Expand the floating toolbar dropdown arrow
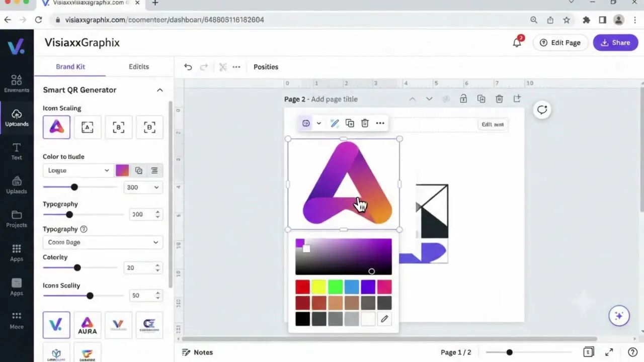 coord(318,123)
